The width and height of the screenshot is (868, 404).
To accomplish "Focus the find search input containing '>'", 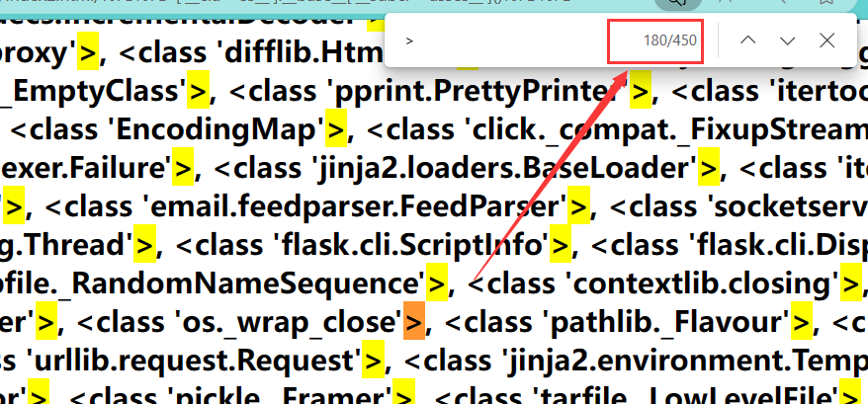I will pyautogui.click(x=504, y=40).
